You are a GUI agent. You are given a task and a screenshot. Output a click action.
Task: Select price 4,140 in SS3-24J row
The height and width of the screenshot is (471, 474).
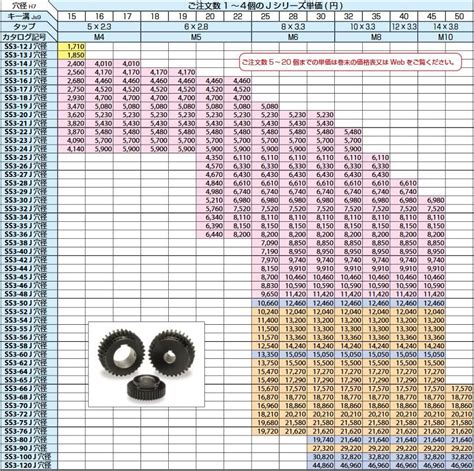72,149
